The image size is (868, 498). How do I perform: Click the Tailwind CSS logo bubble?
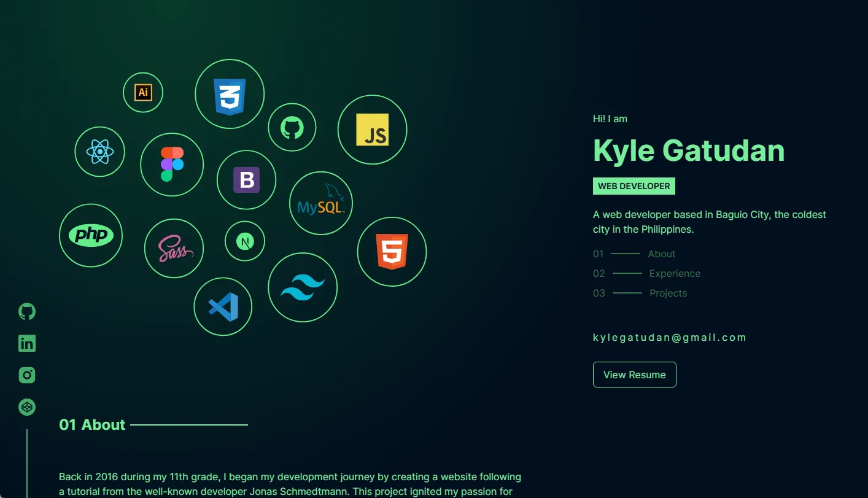pos(303,287)
